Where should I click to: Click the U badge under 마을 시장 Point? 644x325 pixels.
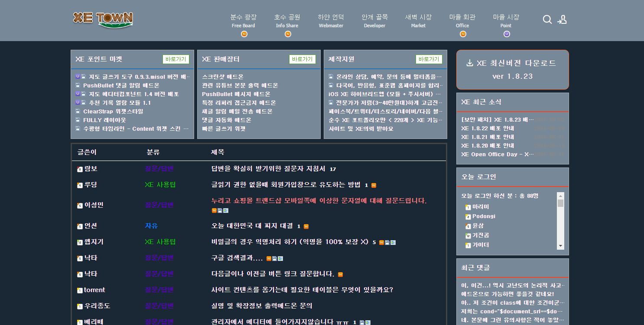click(x=506, y=33)
